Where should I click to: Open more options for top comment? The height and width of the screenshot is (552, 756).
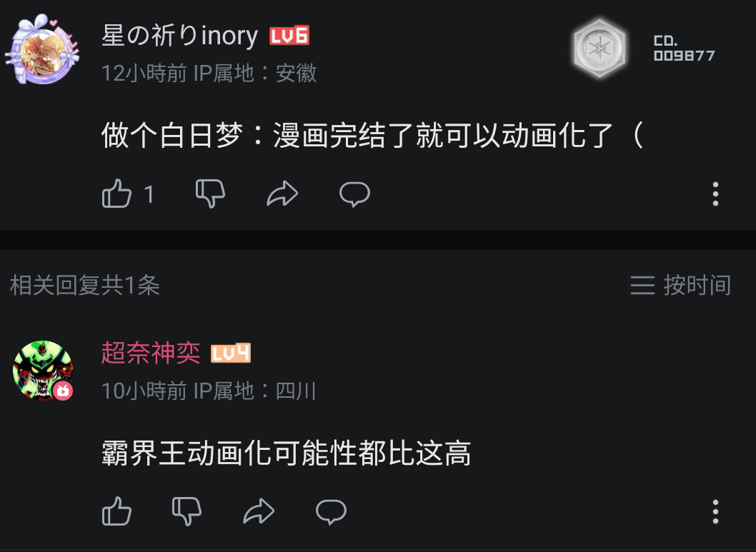pos(715,194)
